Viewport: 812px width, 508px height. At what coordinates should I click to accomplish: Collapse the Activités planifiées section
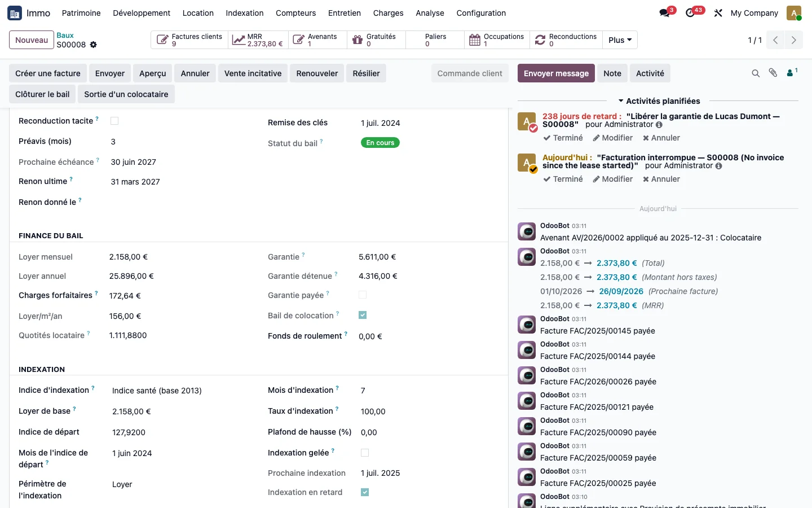659,101
